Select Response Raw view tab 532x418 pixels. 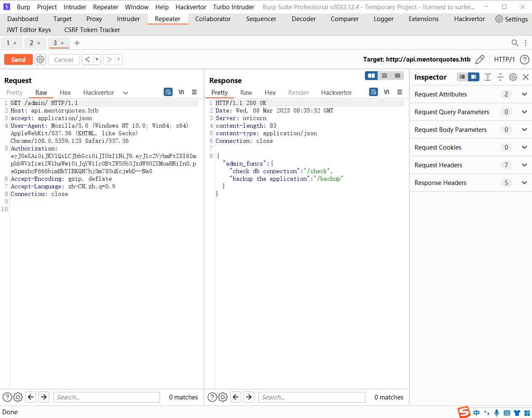click(246, 93)
